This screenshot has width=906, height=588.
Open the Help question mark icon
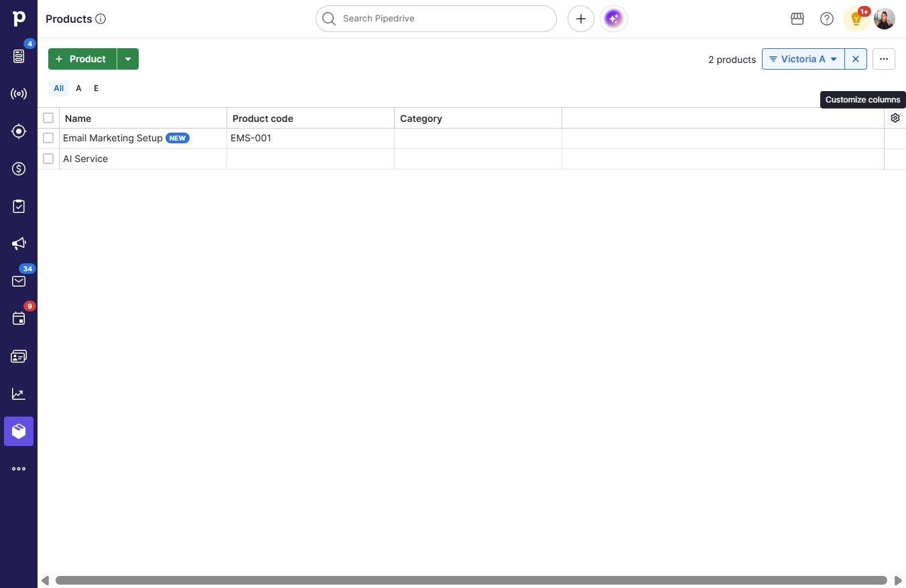(x=827, y=19)
